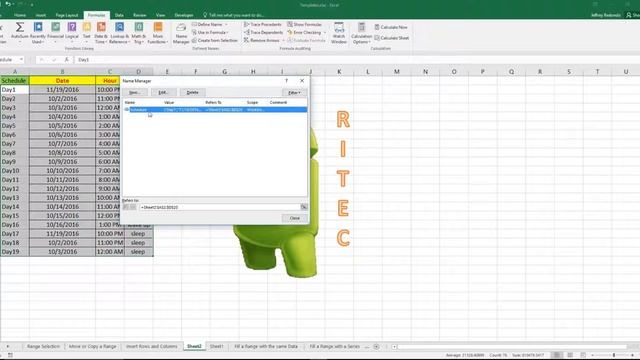Open the Watch Window
The width and height of the screenshot is (640, 360).
[x=339, y=33]
